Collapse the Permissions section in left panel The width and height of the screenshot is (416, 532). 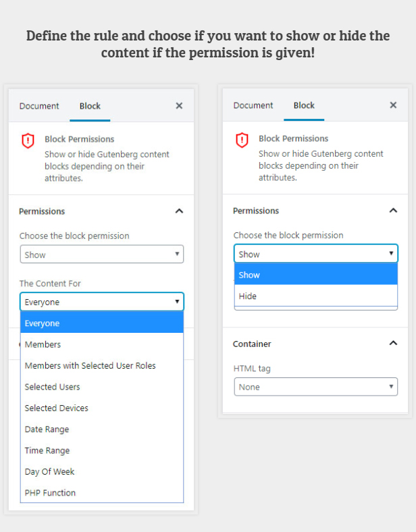click(x=179, y=211)
